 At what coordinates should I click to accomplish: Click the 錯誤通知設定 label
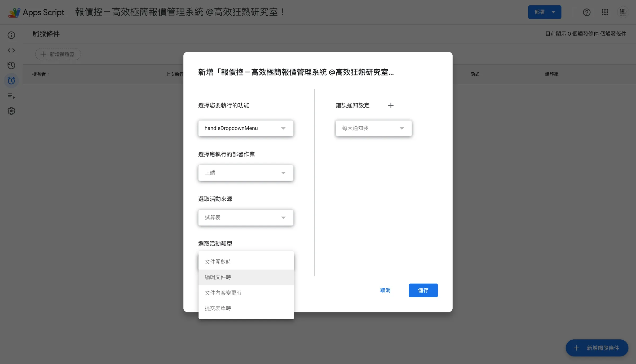(x=352, y=105)
